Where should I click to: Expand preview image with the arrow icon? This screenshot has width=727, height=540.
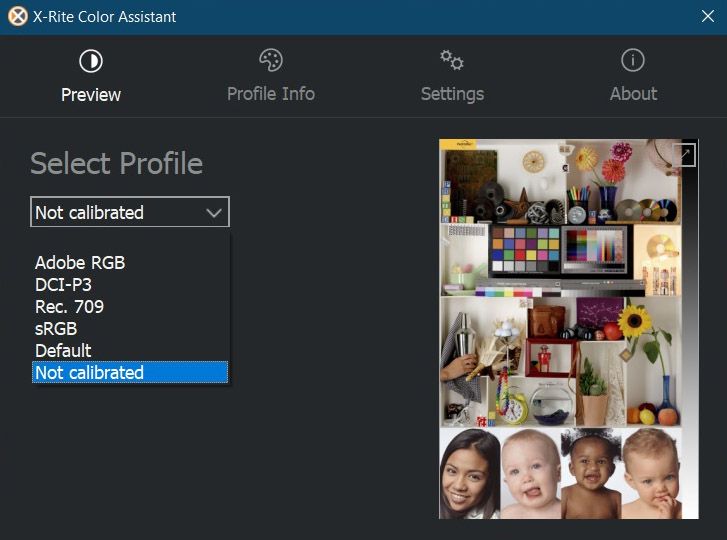[x=684, y=154]
